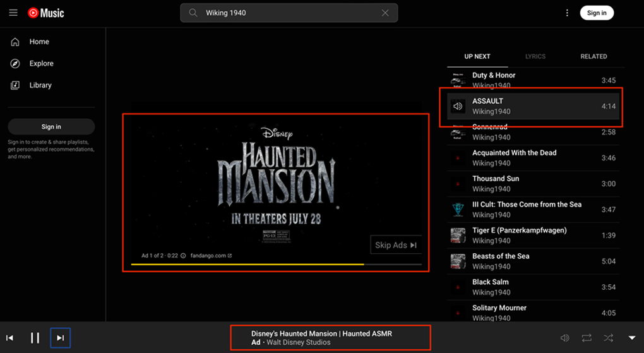The width and height of the screenshot is (644, 353).
Task: Click the ad progress bar
Action: click(276, 264)
